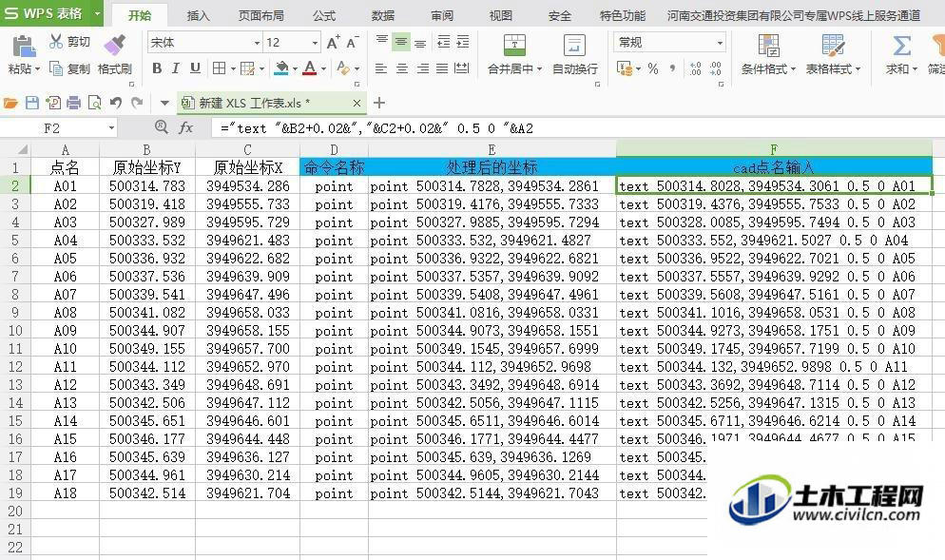Click the Conditional Formatting (条件格式) icon

coord(768,46)
